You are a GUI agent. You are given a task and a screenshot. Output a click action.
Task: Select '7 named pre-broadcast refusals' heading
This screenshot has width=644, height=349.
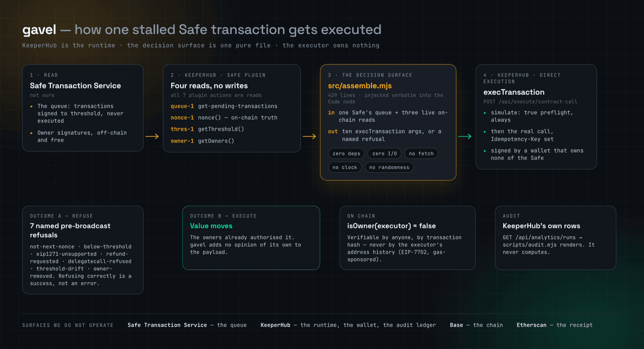(70, 231)
